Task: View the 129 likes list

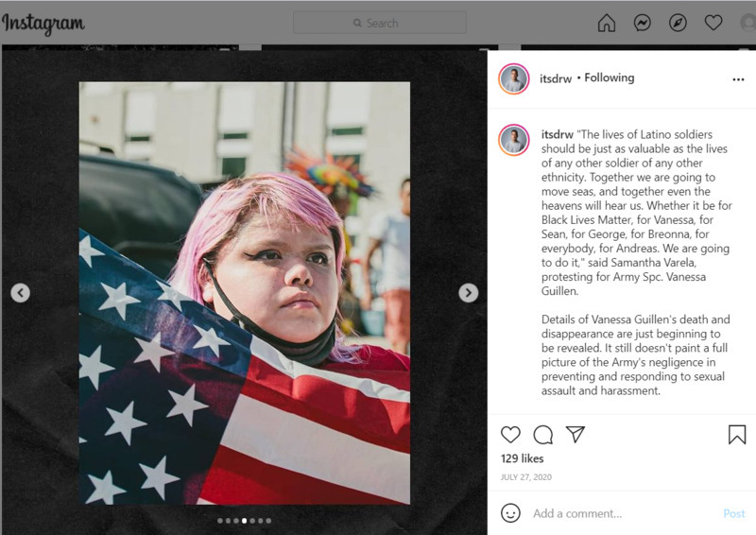Action: tap(523, 458)
